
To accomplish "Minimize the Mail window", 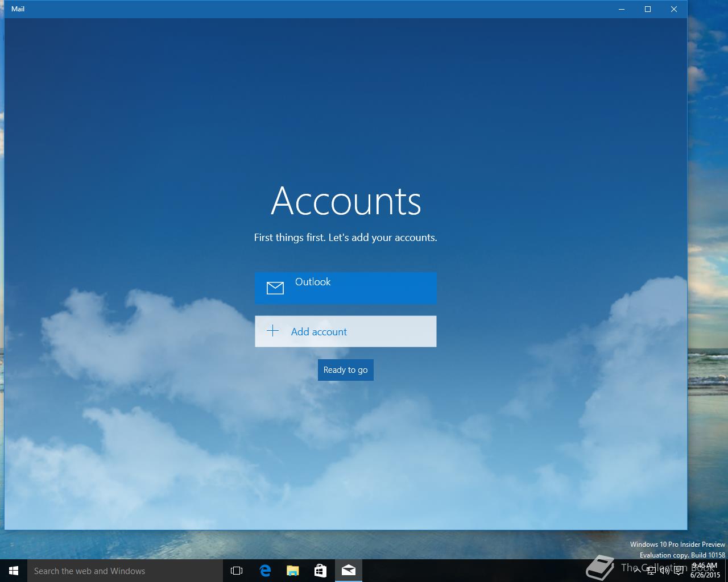I will (x=622, y=9).
